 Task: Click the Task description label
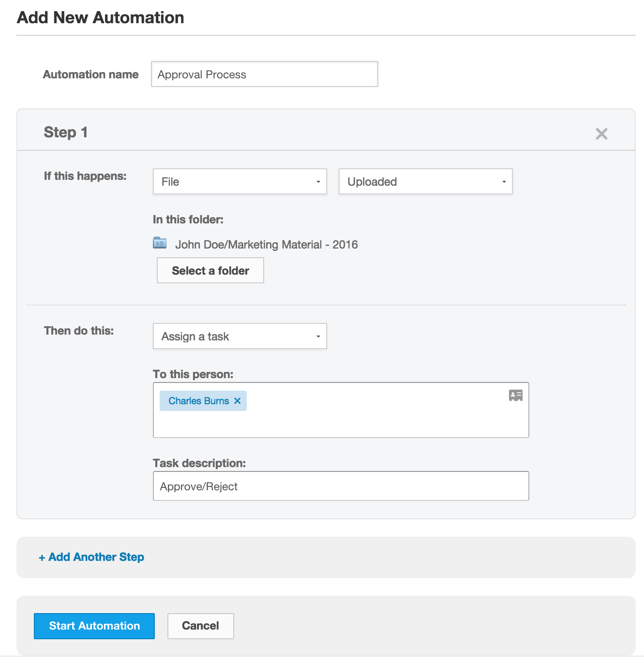pos(199,463)
